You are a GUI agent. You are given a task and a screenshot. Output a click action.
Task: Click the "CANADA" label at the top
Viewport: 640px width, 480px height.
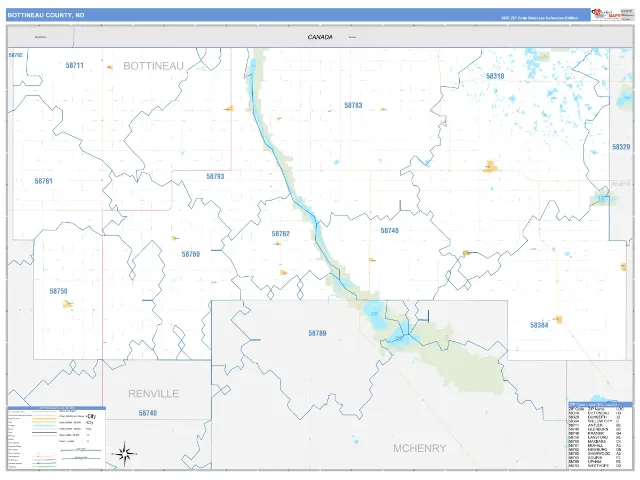coord(320,37)
